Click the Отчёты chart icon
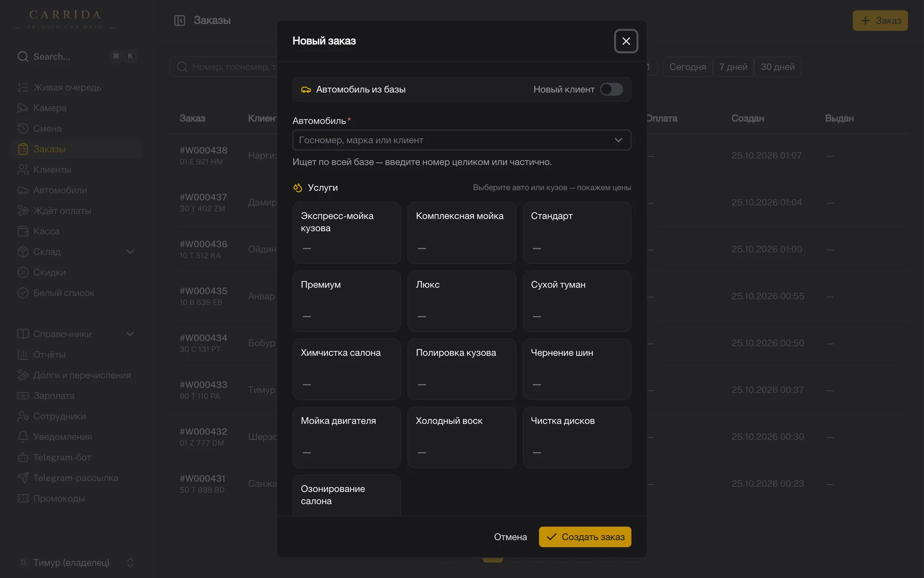The height and width of the screenshot is (578, 924). click(23, 355)
